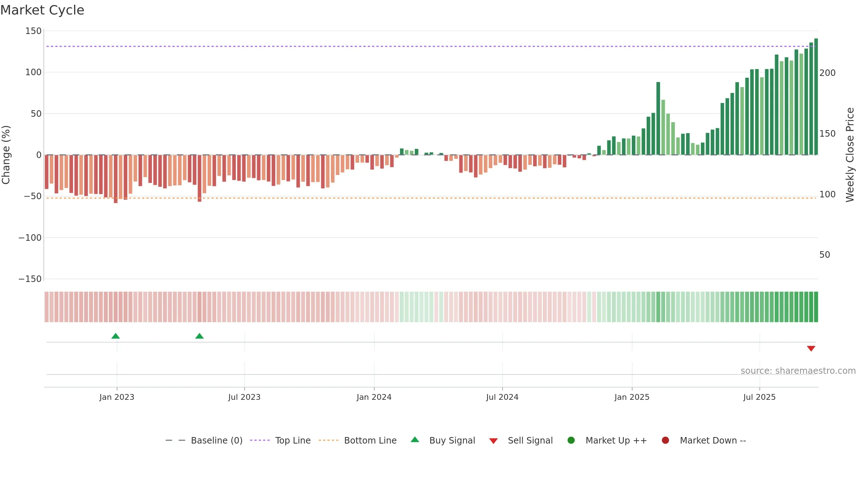Toggle the Buy Signal legend entry
Image resolution: width=868 pixels, height=488 pixels.
[x=443, y=440]
